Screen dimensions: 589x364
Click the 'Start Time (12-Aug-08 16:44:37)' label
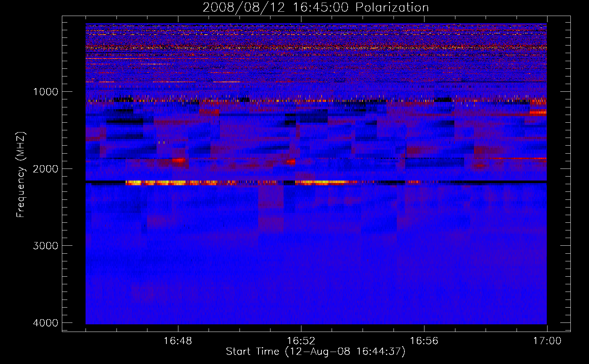(x=316, y=352)
